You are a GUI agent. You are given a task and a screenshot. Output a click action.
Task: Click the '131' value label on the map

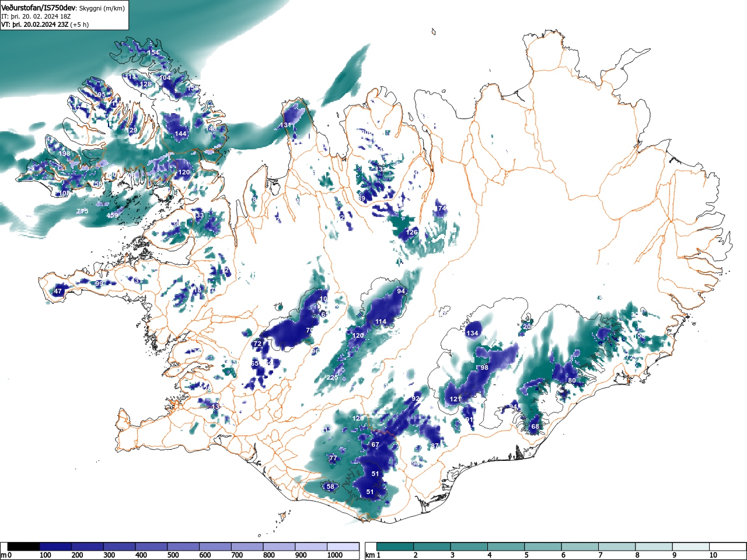coord(285,125)
